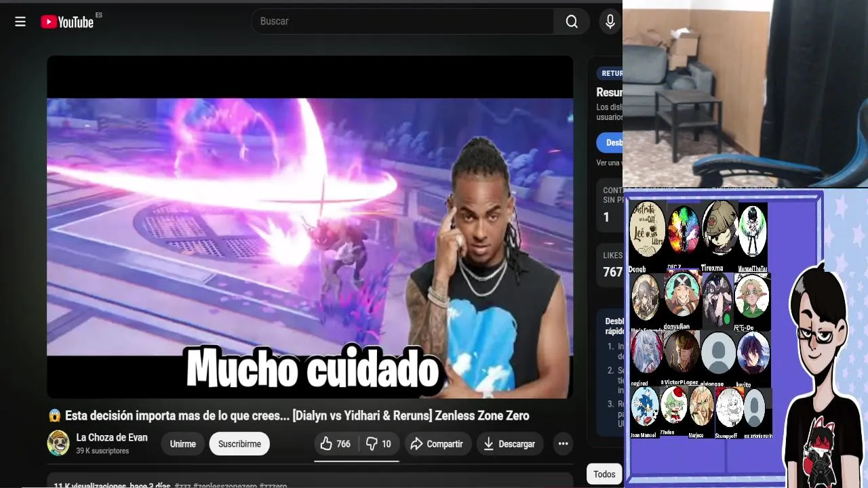
Task: Click negired white-haired avatar
Action: point(646,352)
